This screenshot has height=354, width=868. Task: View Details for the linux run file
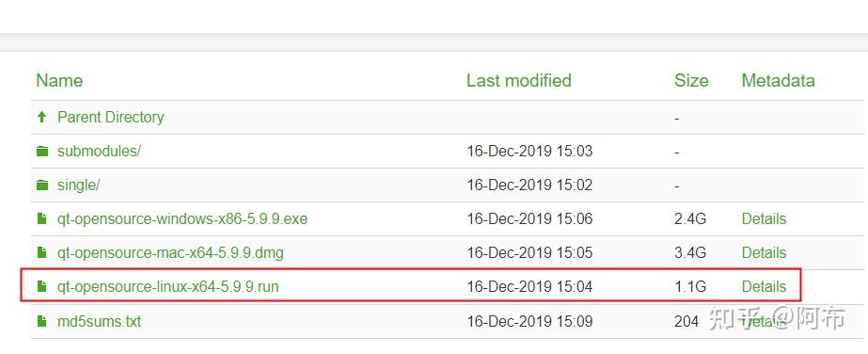[x=764, y=286]
